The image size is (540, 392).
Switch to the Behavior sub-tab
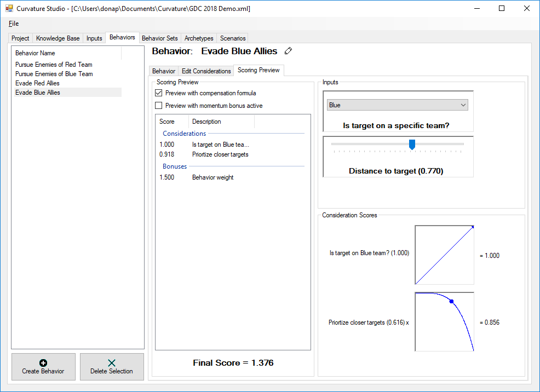point(164,71)
